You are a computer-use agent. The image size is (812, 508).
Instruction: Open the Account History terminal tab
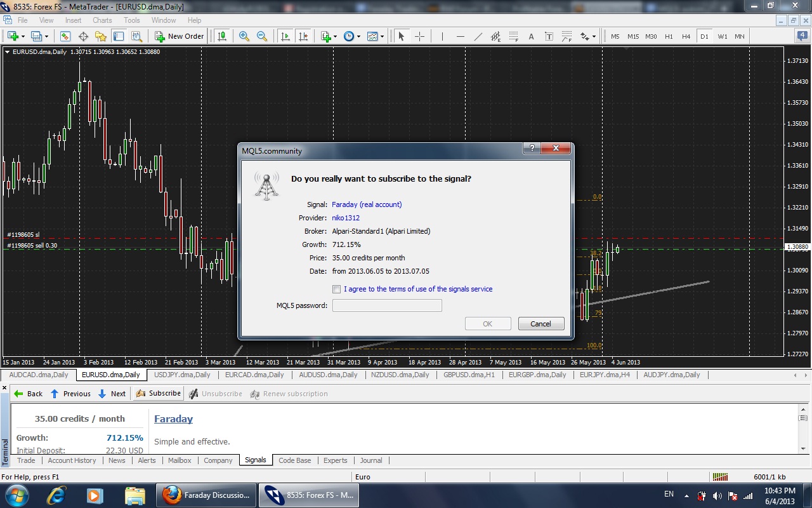tap(72, 460)
